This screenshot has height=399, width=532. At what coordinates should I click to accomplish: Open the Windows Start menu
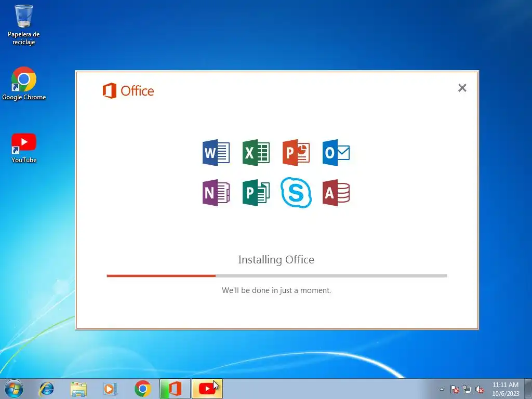[14, 389]
